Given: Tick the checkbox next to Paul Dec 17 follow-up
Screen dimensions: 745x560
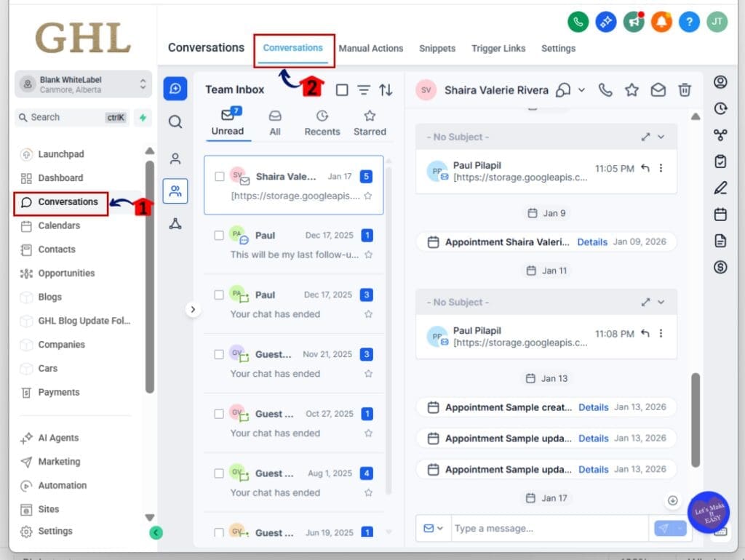Looking at the screenshot, I should click(219, 236).
